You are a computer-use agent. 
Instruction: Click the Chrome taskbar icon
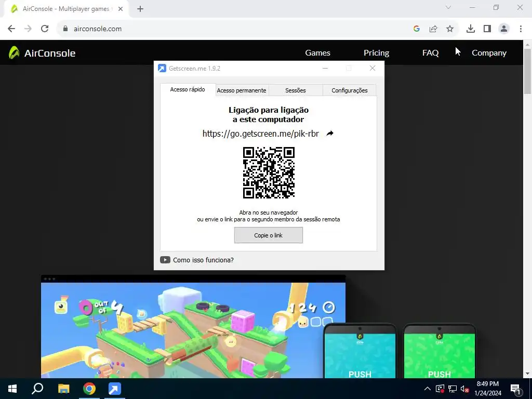(89, 389)
